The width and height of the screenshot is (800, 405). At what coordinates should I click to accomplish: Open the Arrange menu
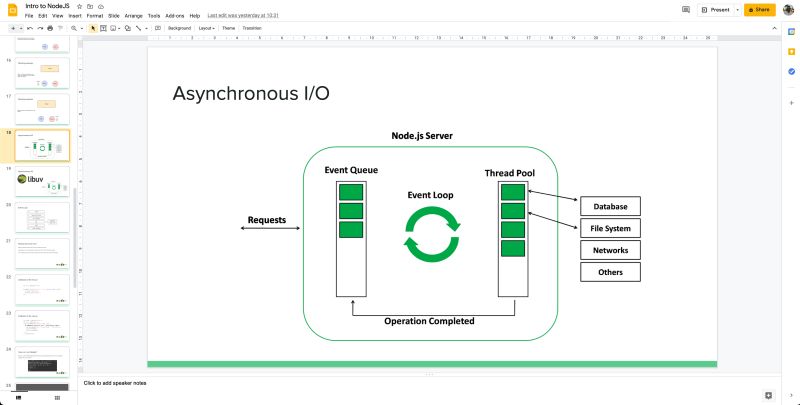point(134,16)
